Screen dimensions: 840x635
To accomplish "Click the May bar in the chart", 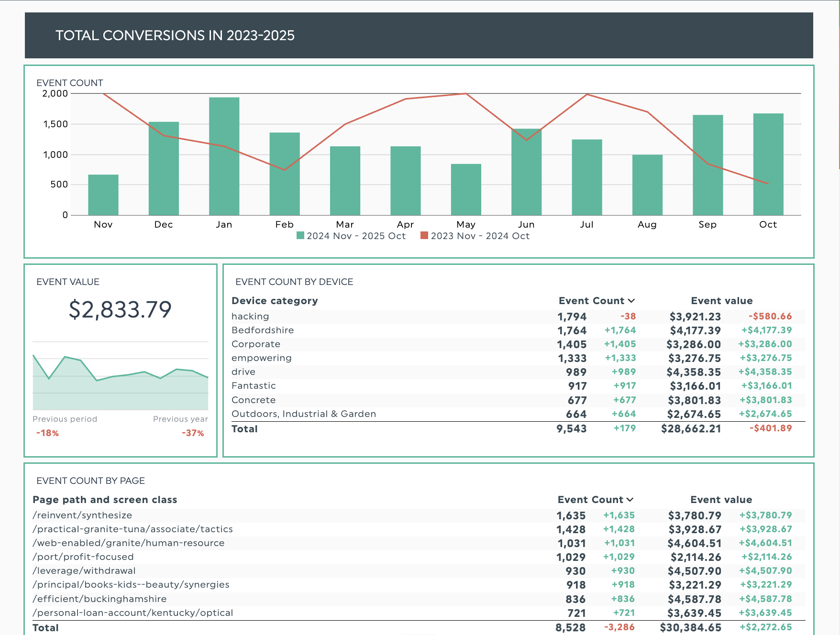I will click(x=466, y=189).
